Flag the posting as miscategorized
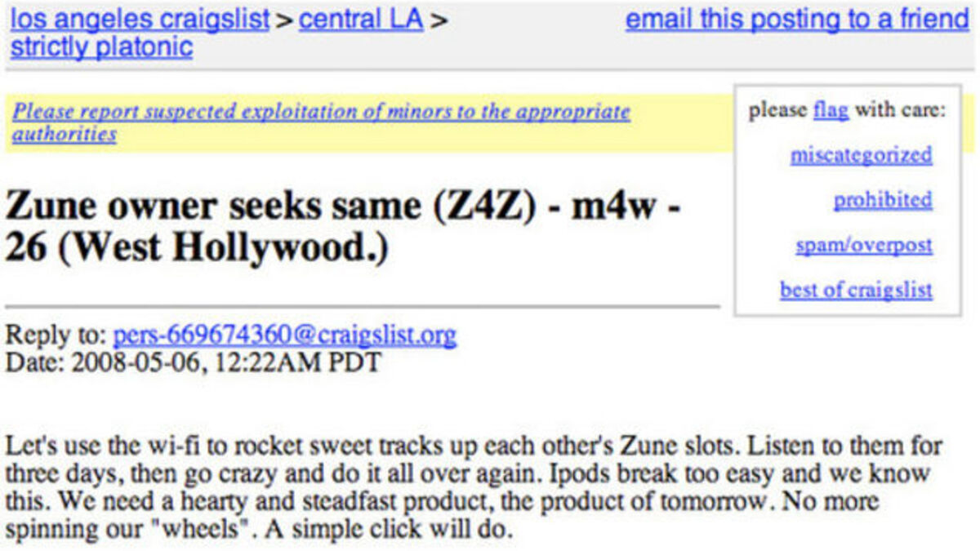Screen dimensions: 980x551 [x=861, y=155]
